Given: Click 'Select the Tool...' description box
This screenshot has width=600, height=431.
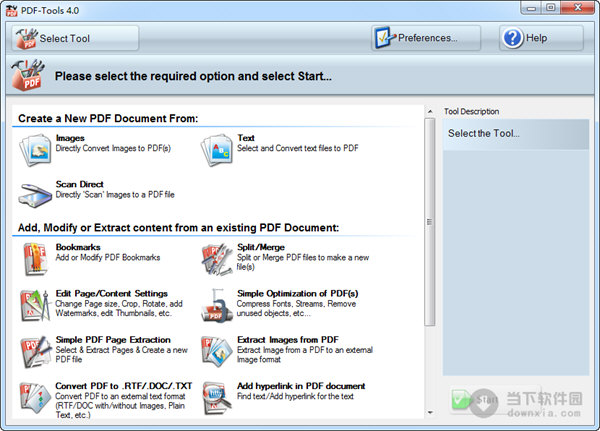Looking at the screenshot, I should tap(516, 134).
